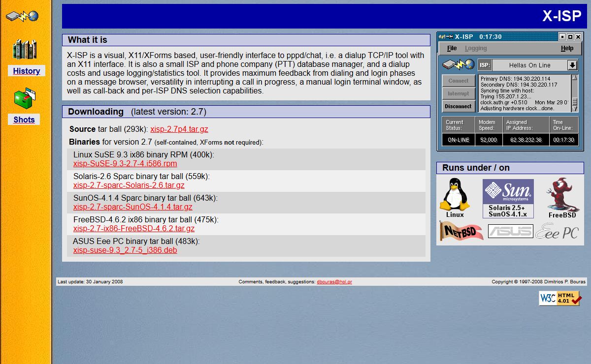Download the xisp-SuSE-9.3-2.7-4.i586.rpm file
The width and height of the screenshot is (591, 364).
tap(125, 164)
